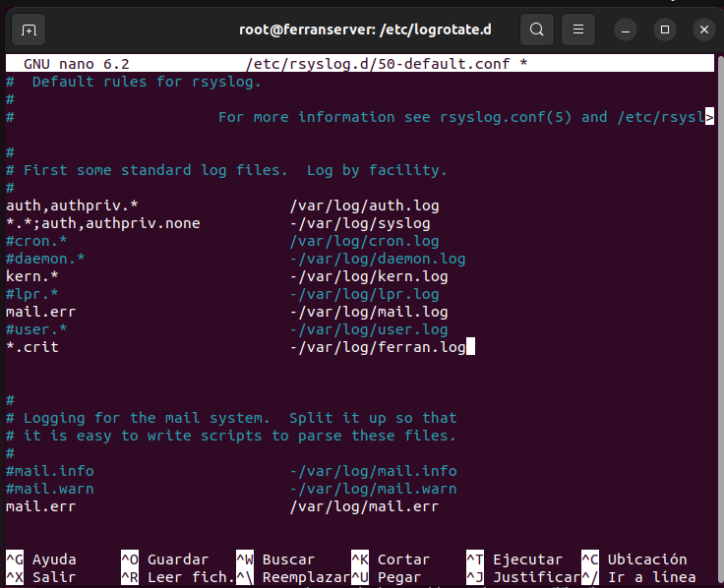724x588 pixels.
Task: Open the terminal hamburger menu
Action: point(578,29)
